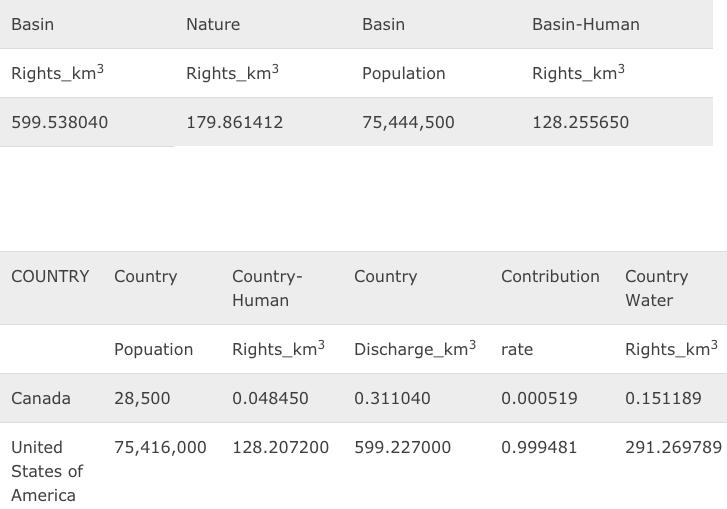Select the Canada row label
The width and height of the screenshot is (727, 509).
click(x=41, y=398)
